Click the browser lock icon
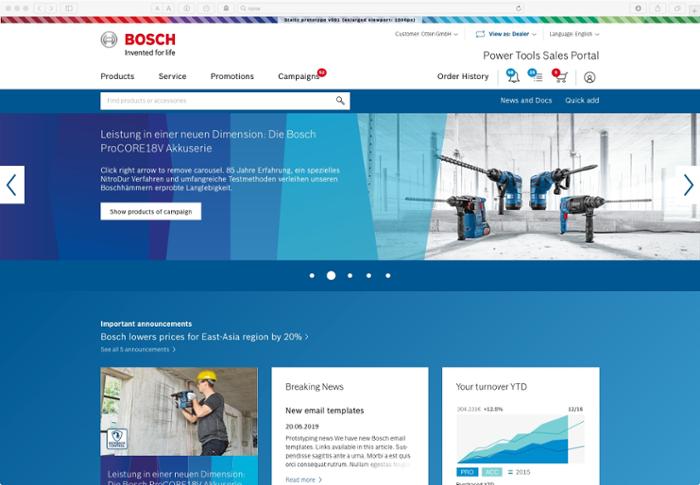The height and width of the screenshot is (485, 700). [226, 8]
